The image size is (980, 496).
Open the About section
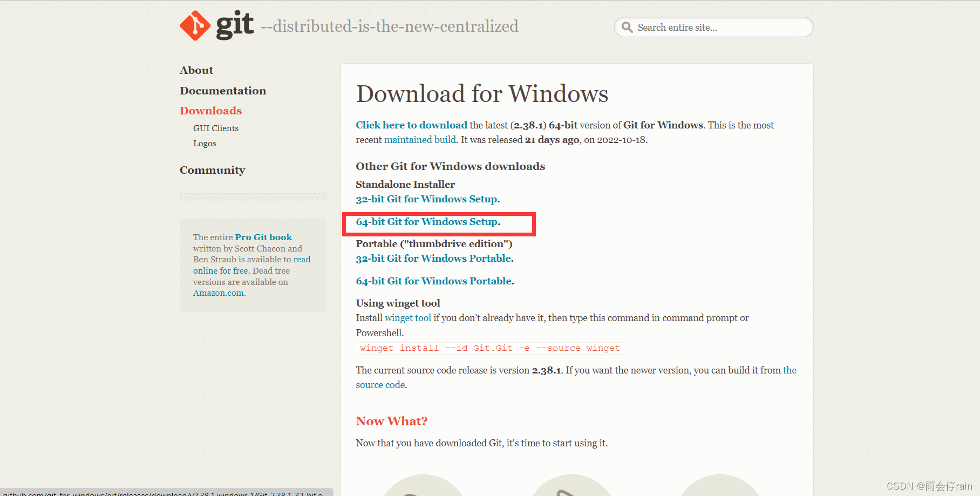(196, 70)
